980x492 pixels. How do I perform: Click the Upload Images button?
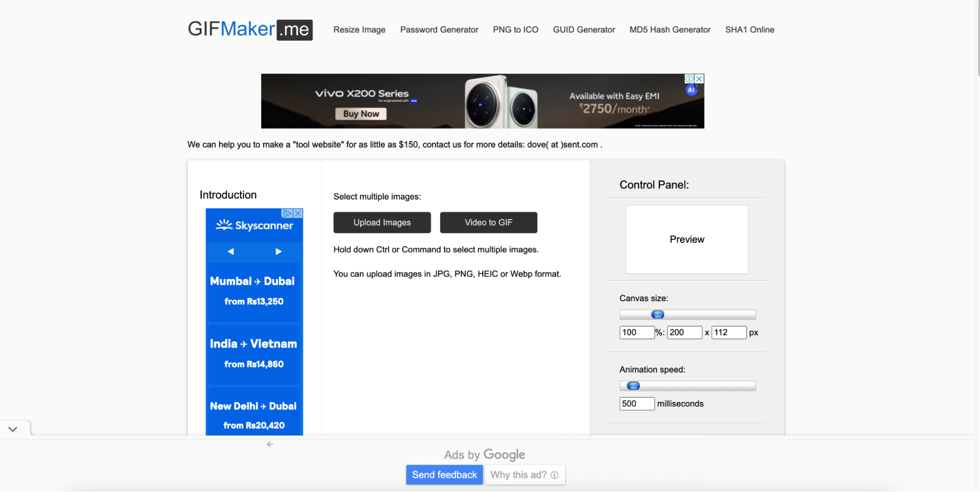click(x=382, y=223)
